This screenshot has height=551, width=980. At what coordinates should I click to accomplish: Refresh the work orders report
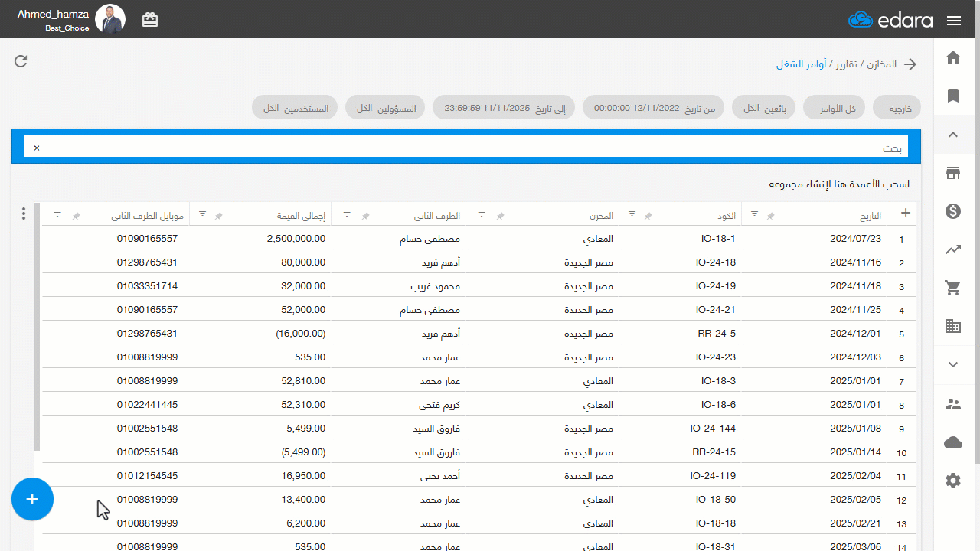point(21,61)
